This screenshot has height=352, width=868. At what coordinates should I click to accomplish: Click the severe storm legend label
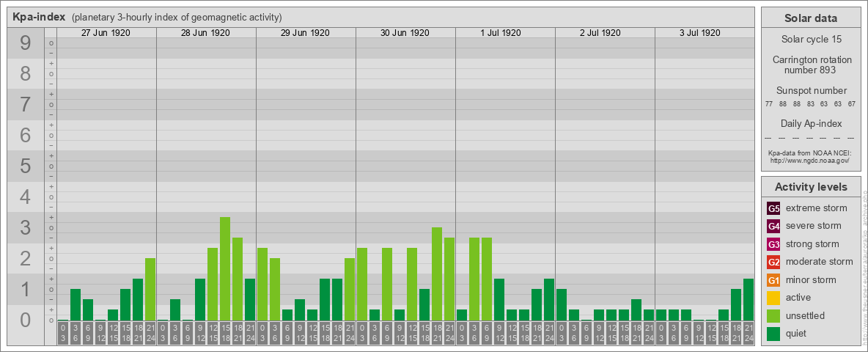[813, 226]
